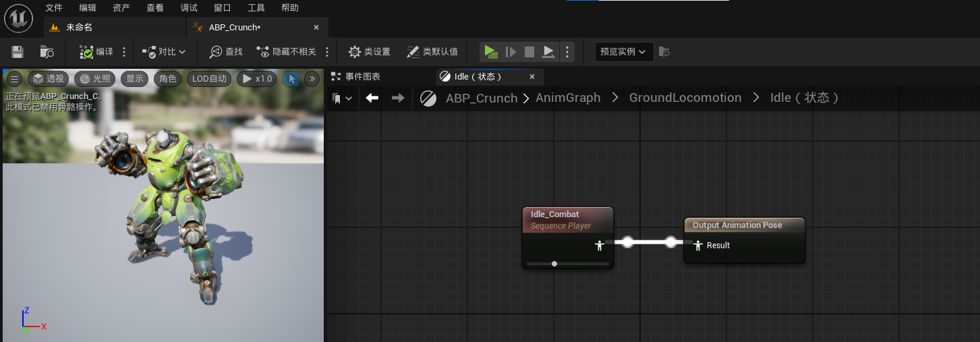Open the 显示 show menu in viewport

[x=135, y=79]
